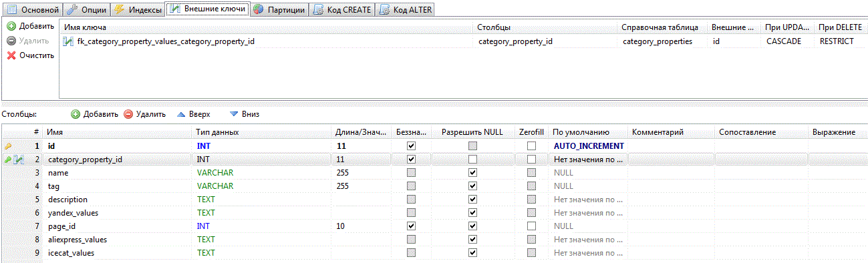868x263 pixels.
Task: Move column up with Вверх
Action: 193,114
